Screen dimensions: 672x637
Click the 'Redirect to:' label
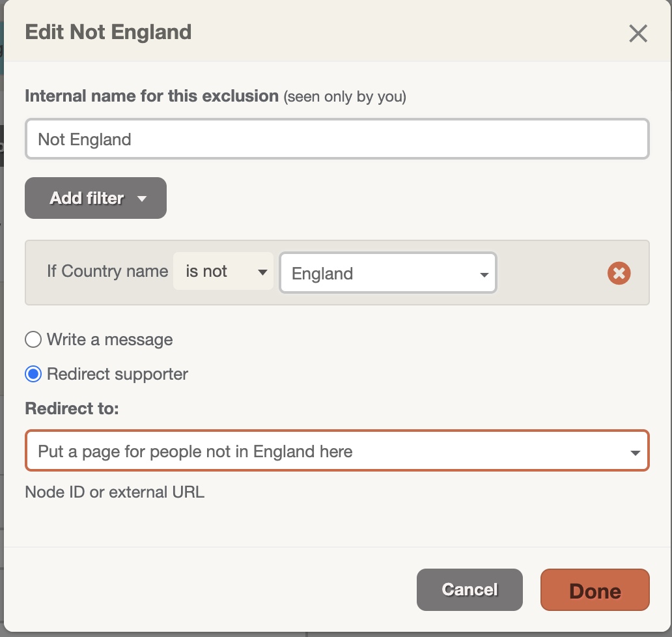(x=72, y=408)
